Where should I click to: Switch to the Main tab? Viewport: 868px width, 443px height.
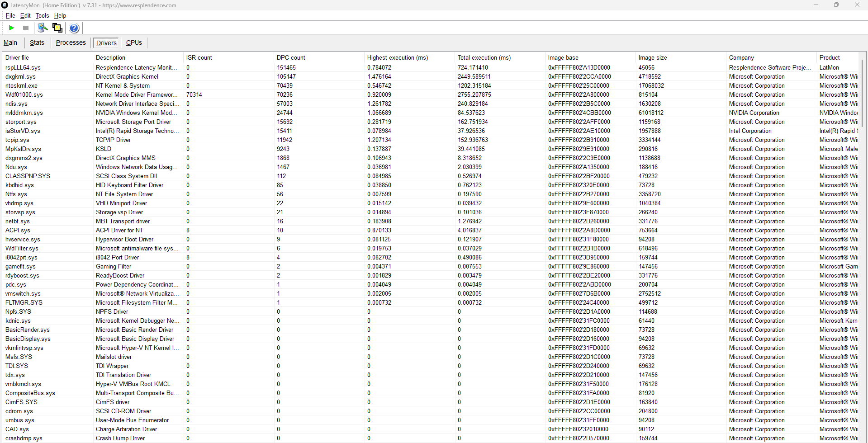pyautogui.click(x=10, y=42)
